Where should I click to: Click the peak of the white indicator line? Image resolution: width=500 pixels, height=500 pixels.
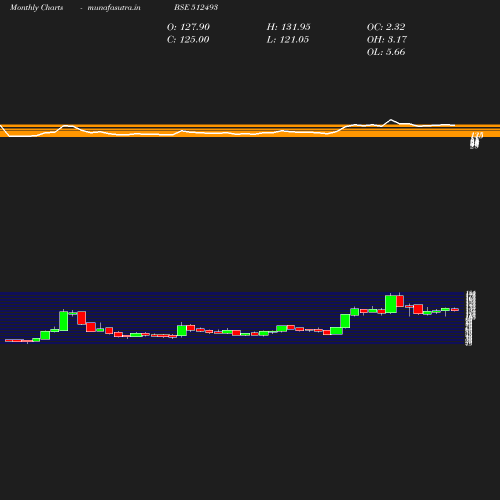(x=391, y=120)
